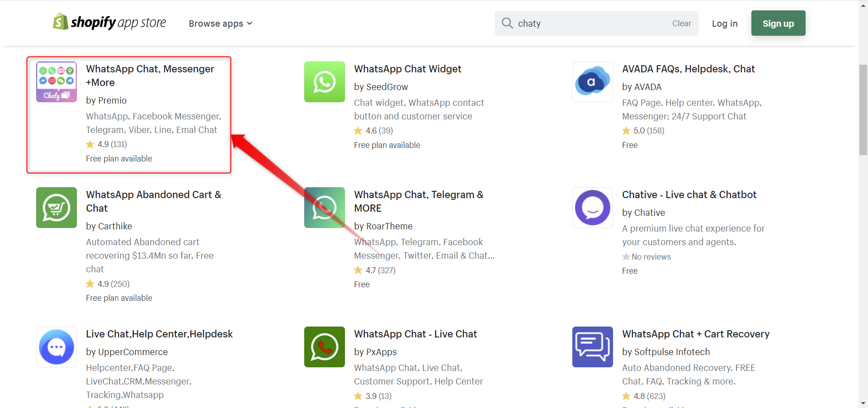Click the star icon next to 3.9 (13)
The width and height of the screenshot is (868, 408).
tap(358, 396)
